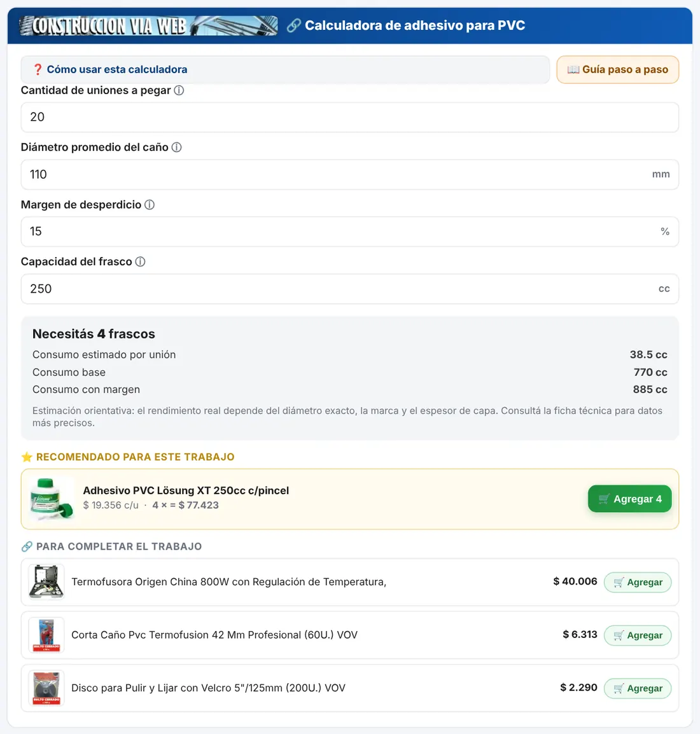Focus the bottle capacity field showing 250
This screenshot has width=700, height=734.
[350, 288]
